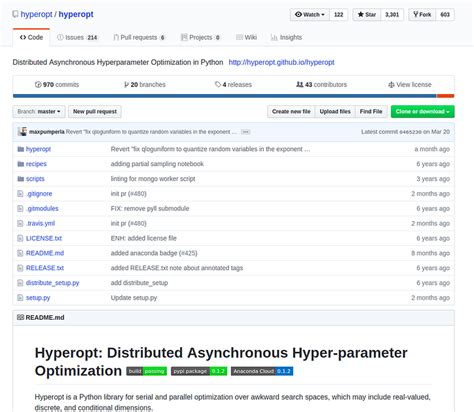This screenshot has height=412, width=474.
Task: Click the scripts folder icon
Action: pos(21,179)
